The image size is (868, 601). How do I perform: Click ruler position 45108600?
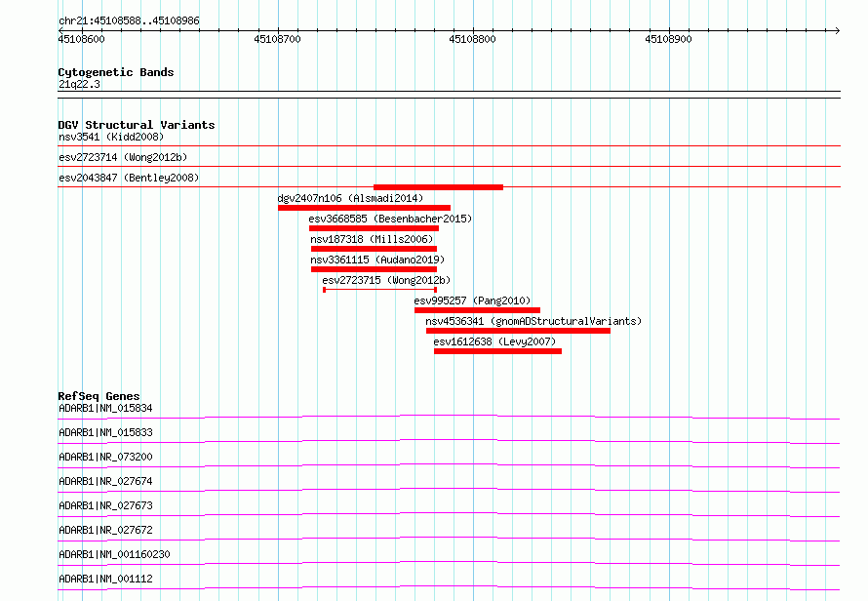pyautogui.click(x=81, y=39)
